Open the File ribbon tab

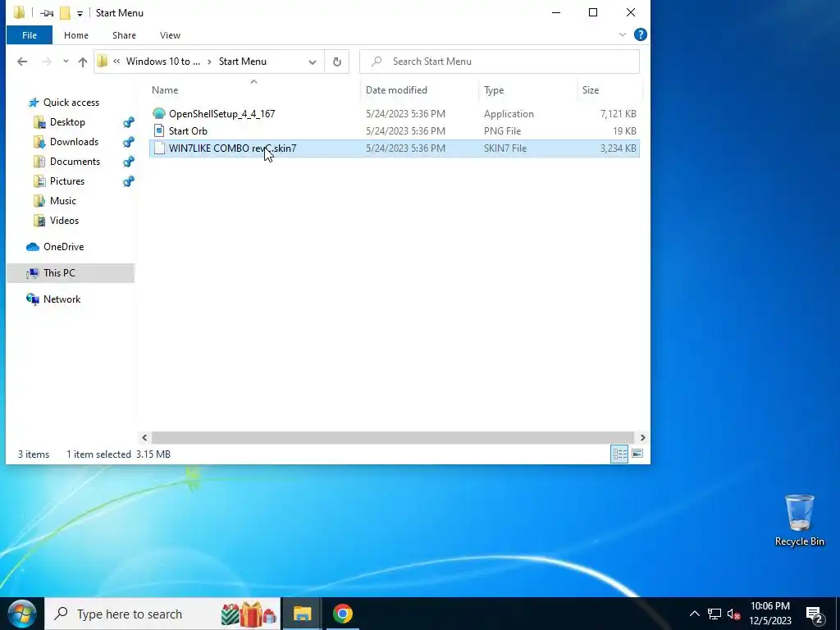click(30, 35)
